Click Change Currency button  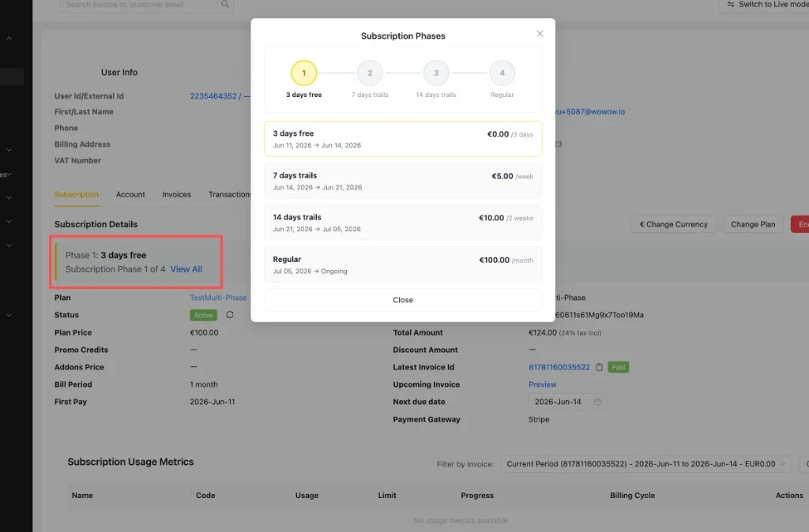[673, 224]
